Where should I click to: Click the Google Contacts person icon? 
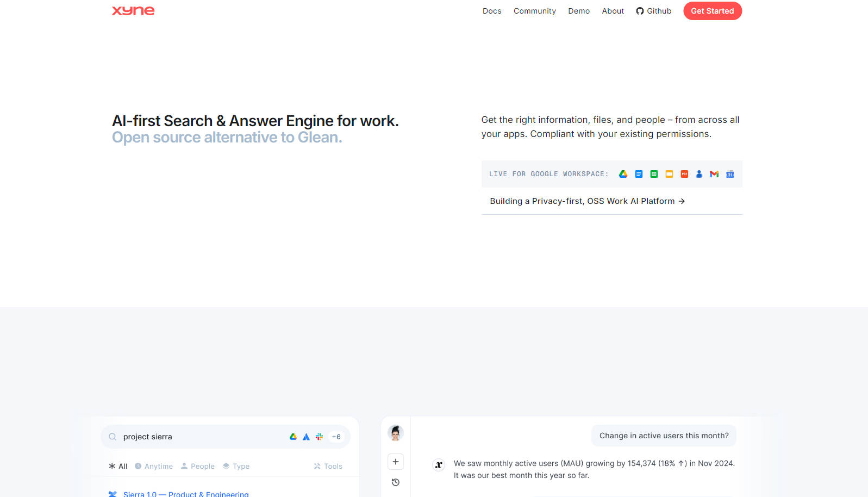pyautogui.click(x=699, y=174)
